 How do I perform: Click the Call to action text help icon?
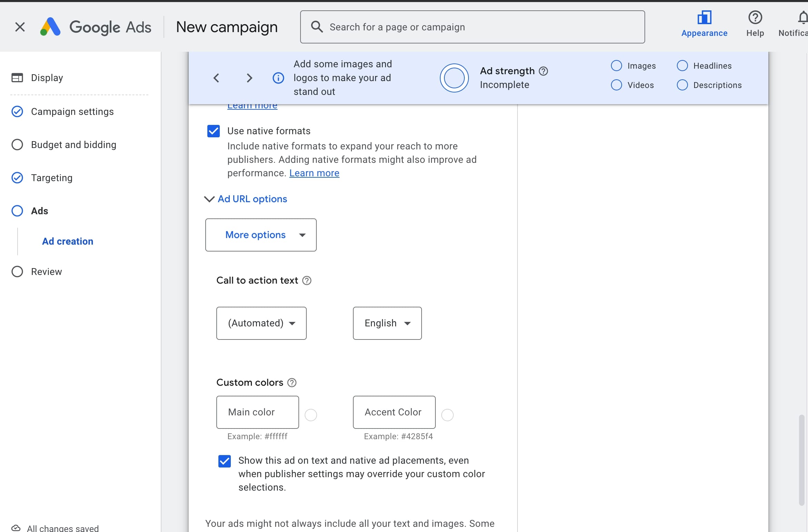[x=307, y=280]
